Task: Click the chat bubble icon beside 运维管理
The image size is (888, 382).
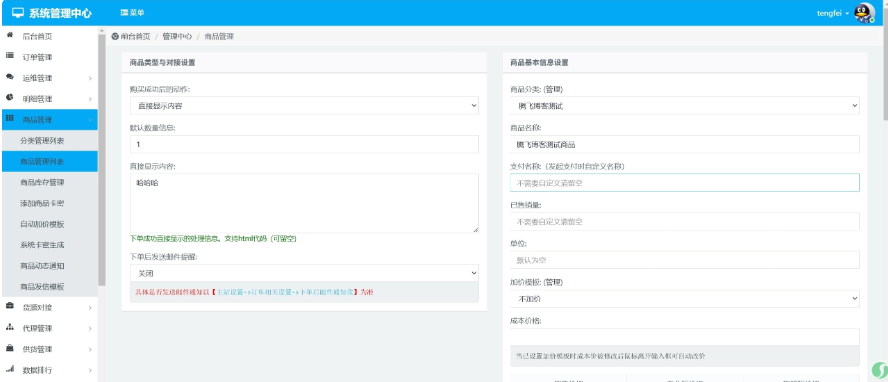Action: point(10,77)
